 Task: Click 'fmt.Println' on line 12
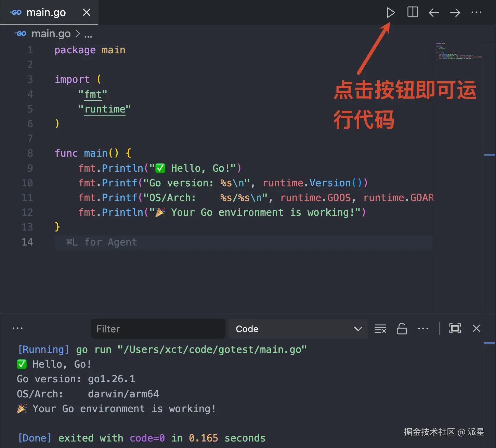coord(111,212)
